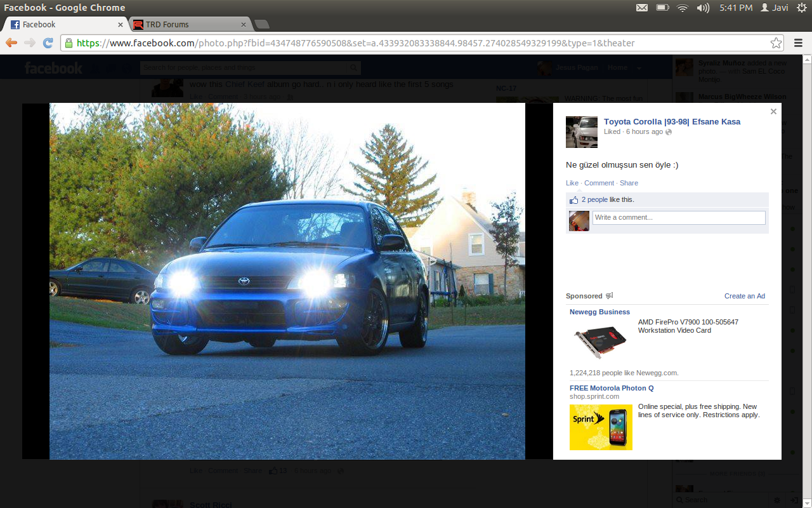This screenshot has height=508, width=812.
Task: Open the Wi-Fi network indicator
Action: pos(683,8)
